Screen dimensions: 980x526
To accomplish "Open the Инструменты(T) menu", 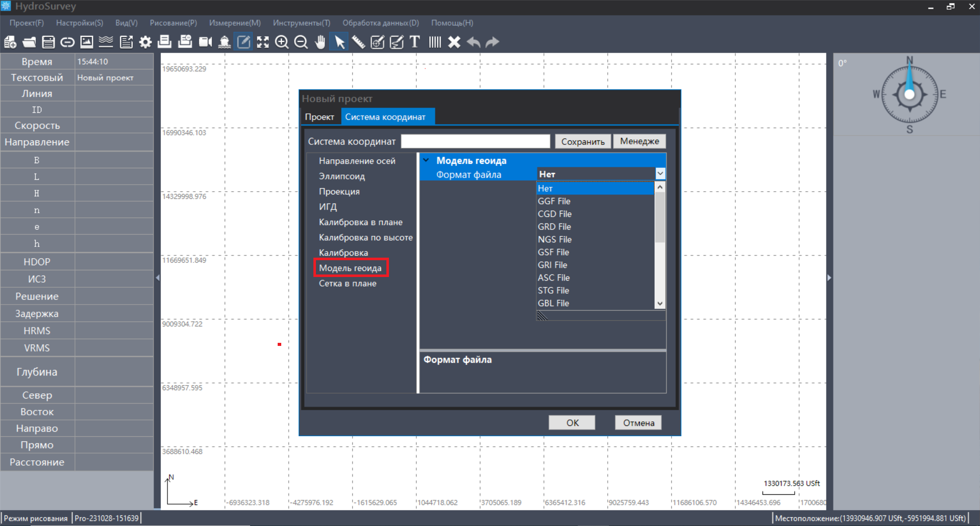I will click(x=302, y=23).
